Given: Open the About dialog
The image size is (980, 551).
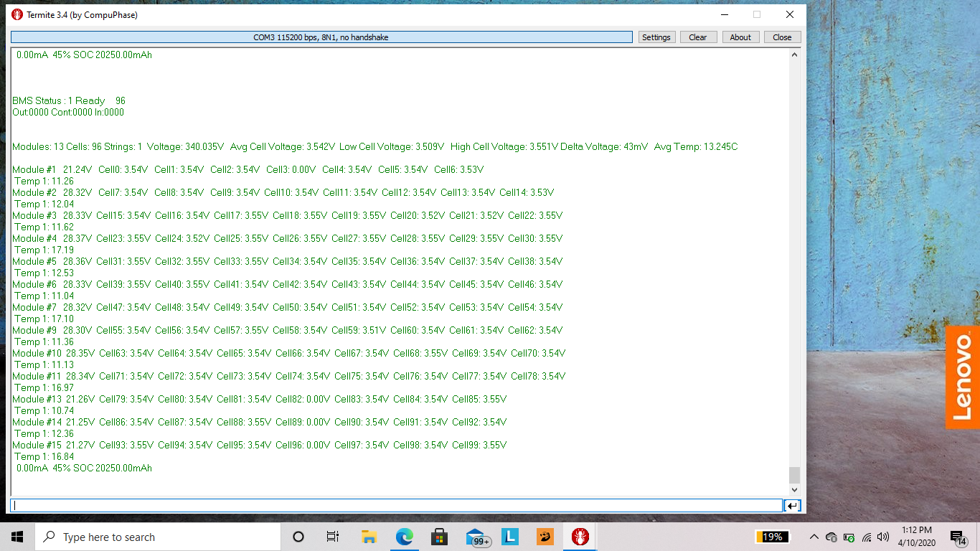Looking at the screenshot, I should [x=740, y=37].
